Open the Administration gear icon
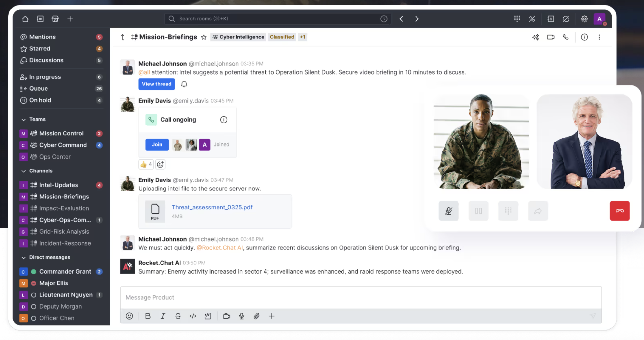Image resolution: width=644 pixels, height=340 pixels. pos(584,19)
